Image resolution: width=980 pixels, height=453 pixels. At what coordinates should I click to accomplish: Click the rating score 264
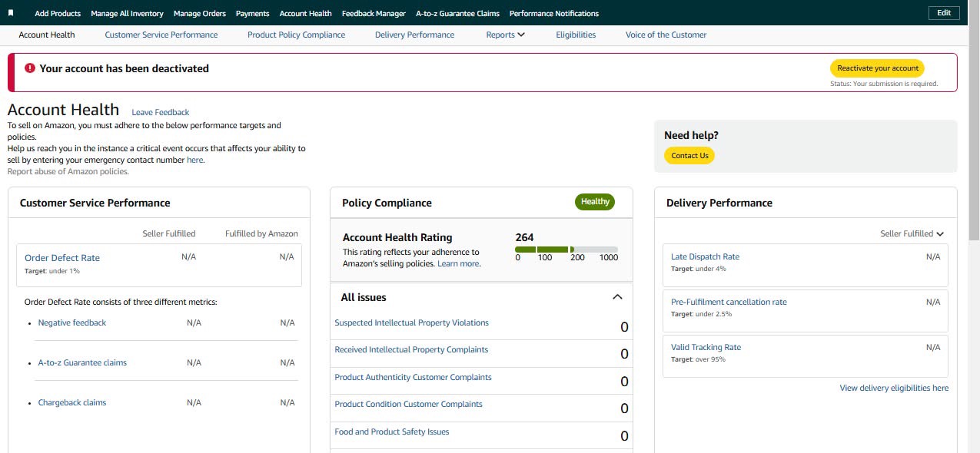coord(524,237)
